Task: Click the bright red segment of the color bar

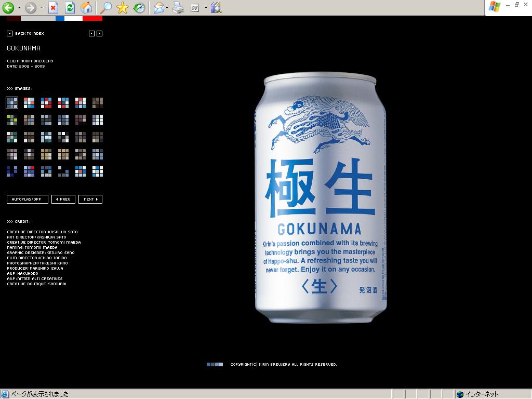Action: coord(92,18)
